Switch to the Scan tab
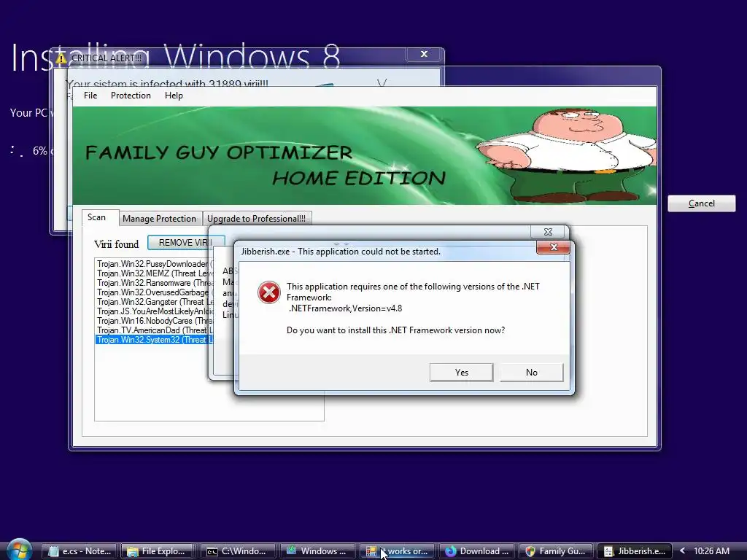The image size is (747, 560). [x=99, y=217]
